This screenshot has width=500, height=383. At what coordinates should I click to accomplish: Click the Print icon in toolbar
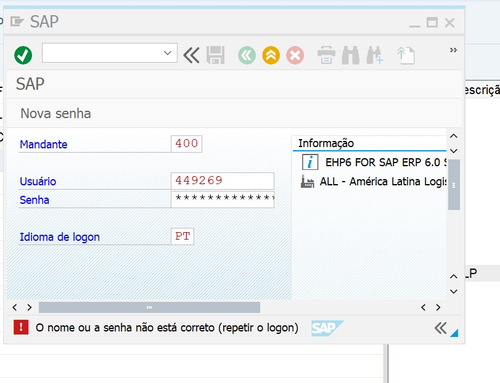tap(326, 55)
